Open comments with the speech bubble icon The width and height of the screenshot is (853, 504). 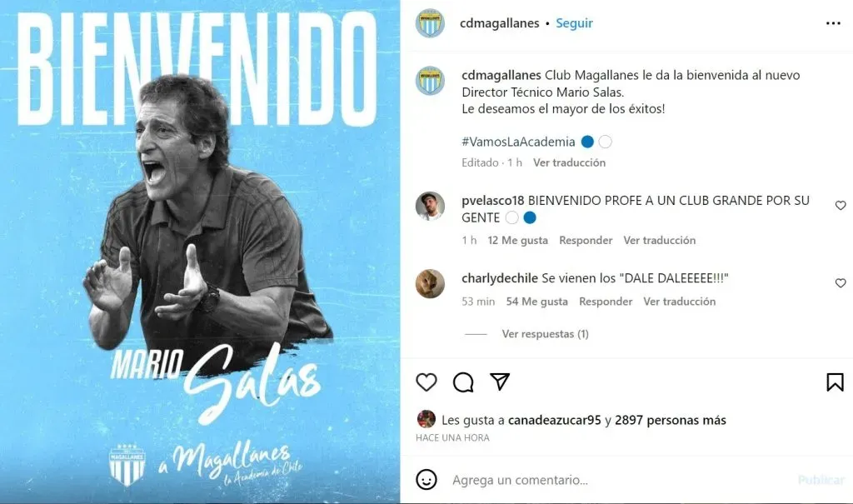pyautogui.click(x=463, y=382)
